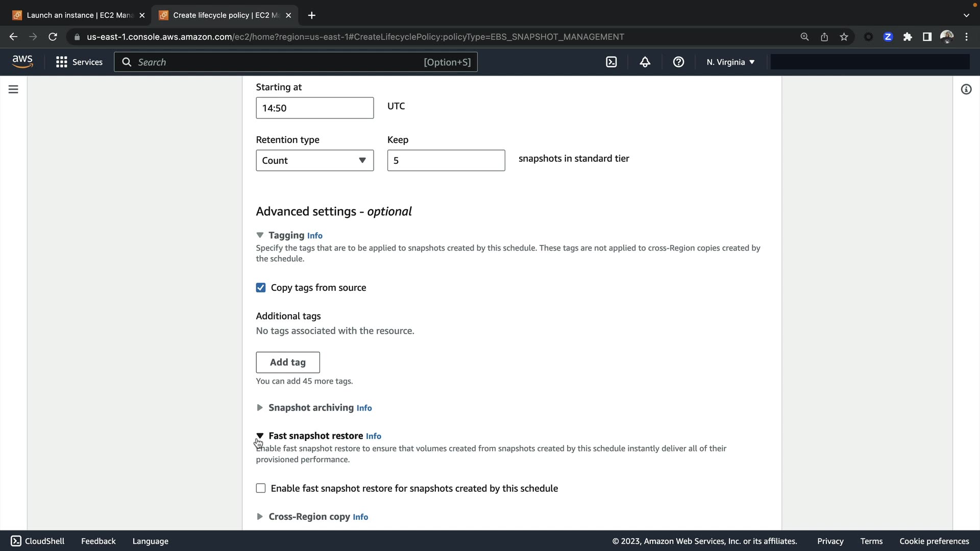Click the AWS logo home icon
The image size is (980, 551).
point(22,62)
